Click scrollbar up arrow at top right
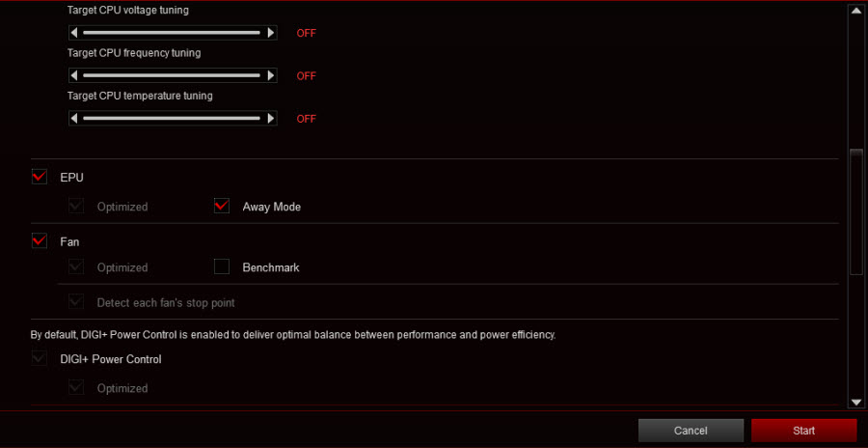This screenshot has height=448, width=868. click(855, 10)
